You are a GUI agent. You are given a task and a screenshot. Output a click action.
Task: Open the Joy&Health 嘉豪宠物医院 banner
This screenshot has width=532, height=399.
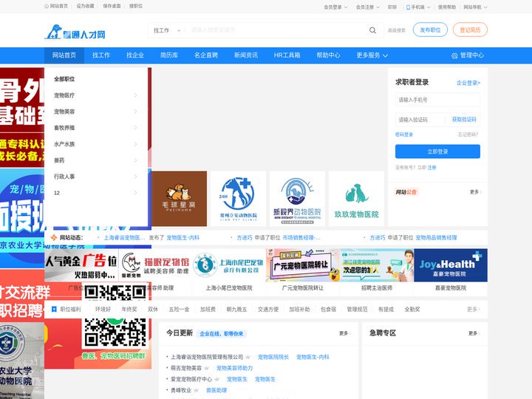point(451,265)
